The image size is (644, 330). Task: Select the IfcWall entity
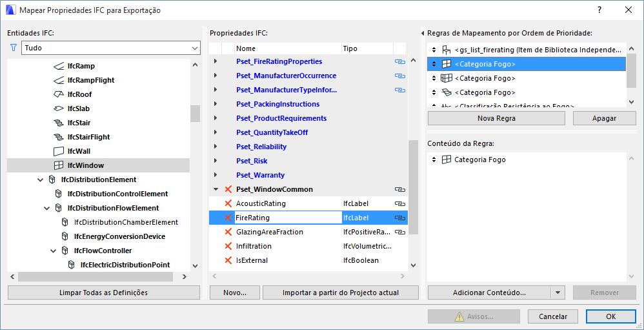point(79,151)
